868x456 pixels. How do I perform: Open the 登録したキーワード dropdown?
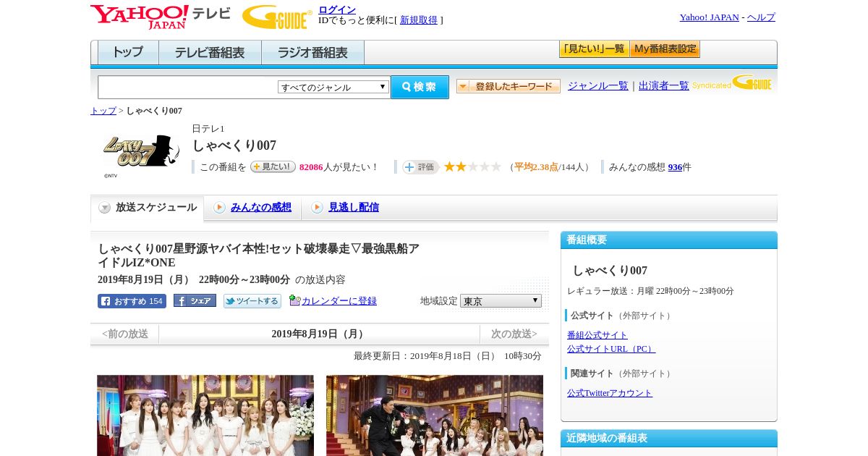pos(508,86)
